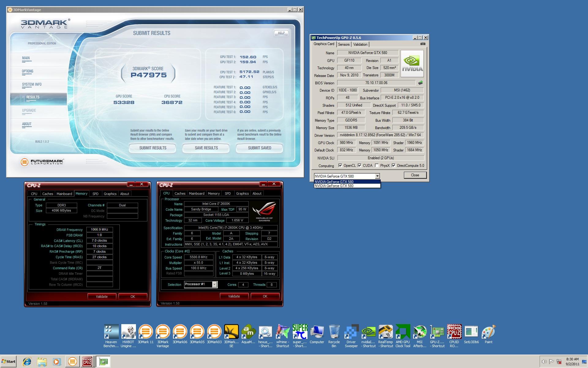Click HELP button in 3DMark Vantage

pos(281,33)
